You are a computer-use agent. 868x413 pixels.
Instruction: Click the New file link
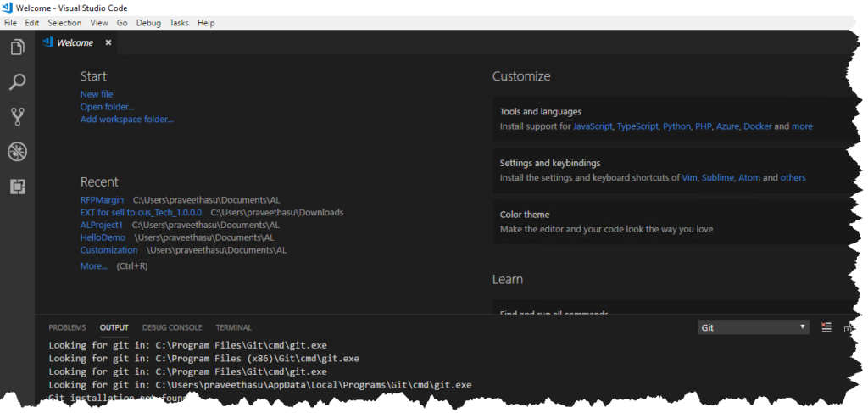pyautogui.click(x=97, y=94)
